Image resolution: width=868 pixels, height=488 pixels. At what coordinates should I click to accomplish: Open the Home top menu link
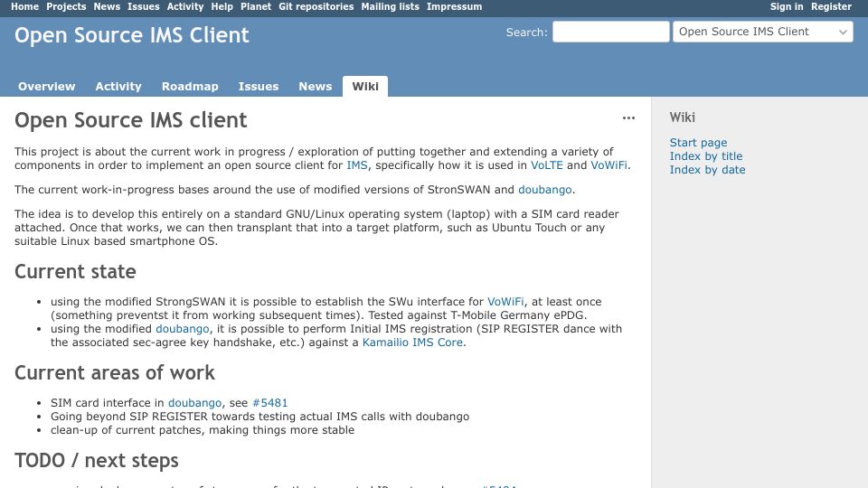(x=25, y=6)
